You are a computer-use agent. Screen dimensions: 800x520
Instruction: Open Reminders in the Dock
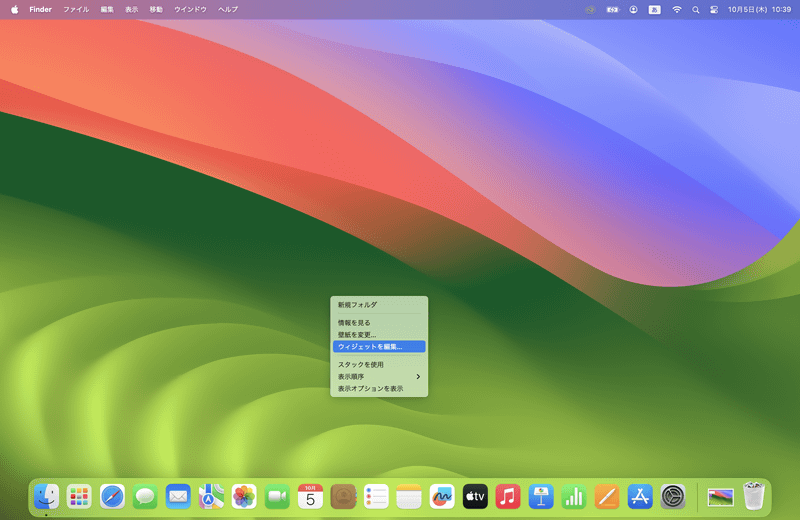click(x=376, y=497)
